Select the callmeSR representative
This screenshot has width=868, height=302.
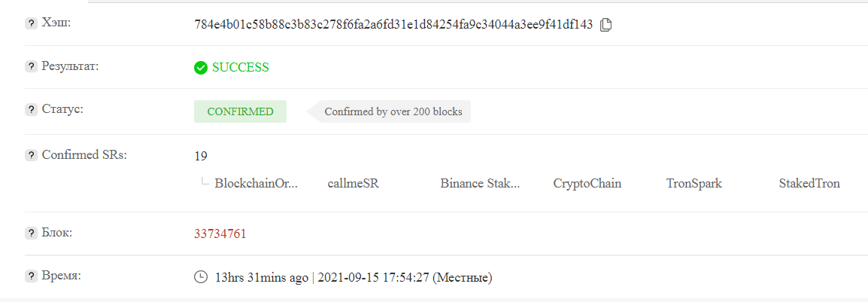coord(354,184)
